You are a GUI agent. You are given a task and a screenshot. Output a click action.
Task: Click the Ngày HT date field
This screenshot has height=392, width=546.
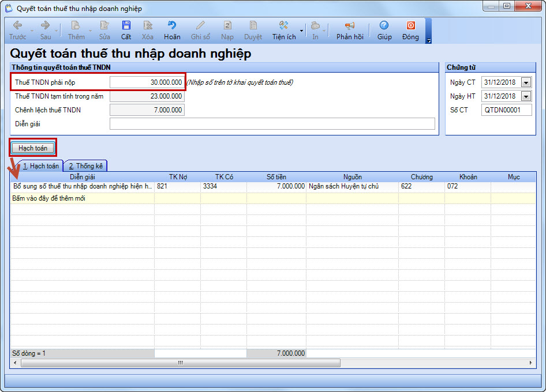[502, 96]
